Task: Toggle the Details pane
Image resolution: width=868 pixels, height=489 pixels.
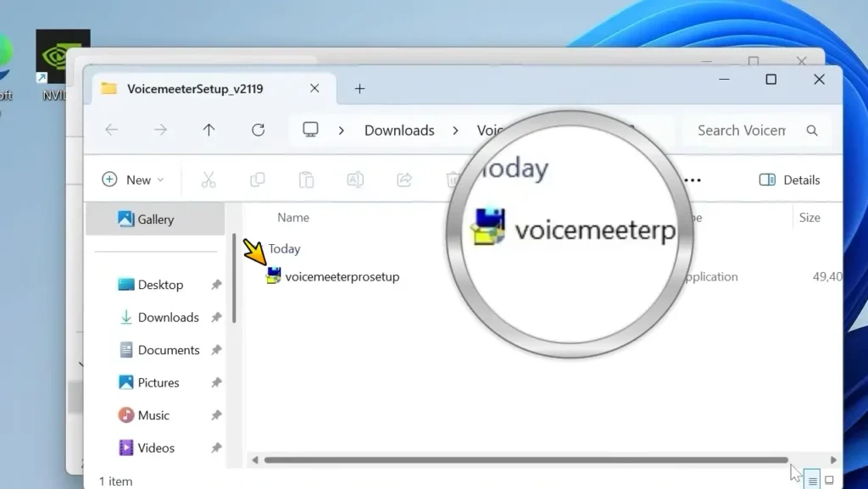Action: pos(789,180)
